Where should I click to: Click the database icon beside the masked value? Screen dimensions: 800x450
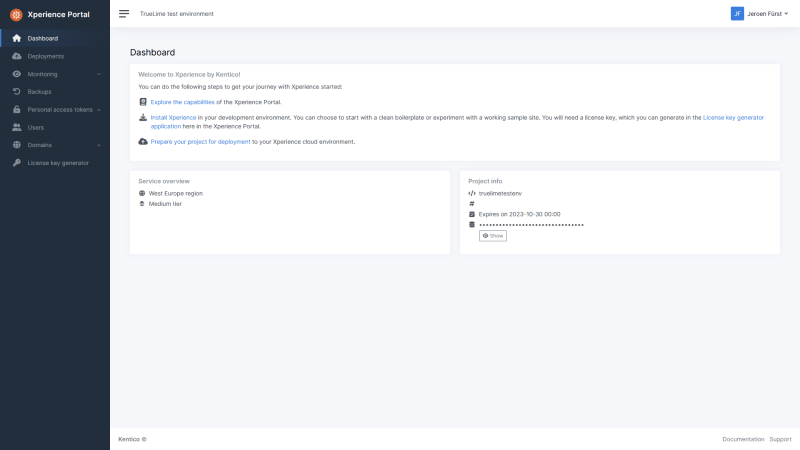(x=472, y=224)
